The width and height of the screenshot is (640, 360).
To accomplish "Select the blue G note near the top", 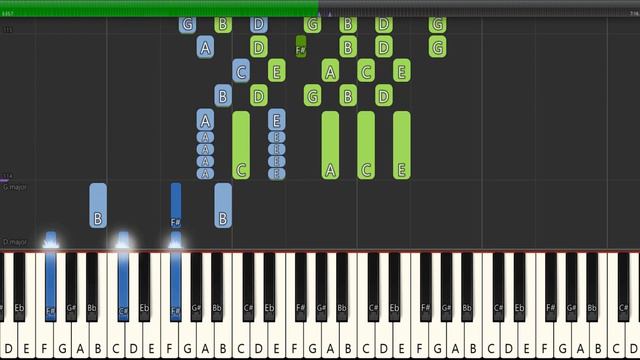I will [x=187, y=24].
